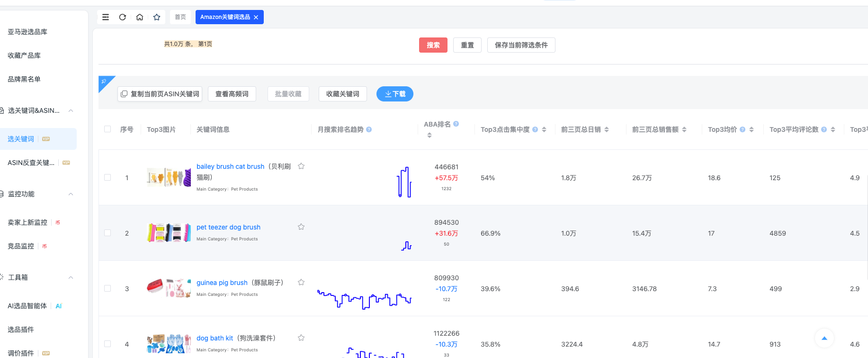Click 复制当前页ASIN关键词 button
Viewport: 868px width, 358px height.
click(x=160, y=94)
